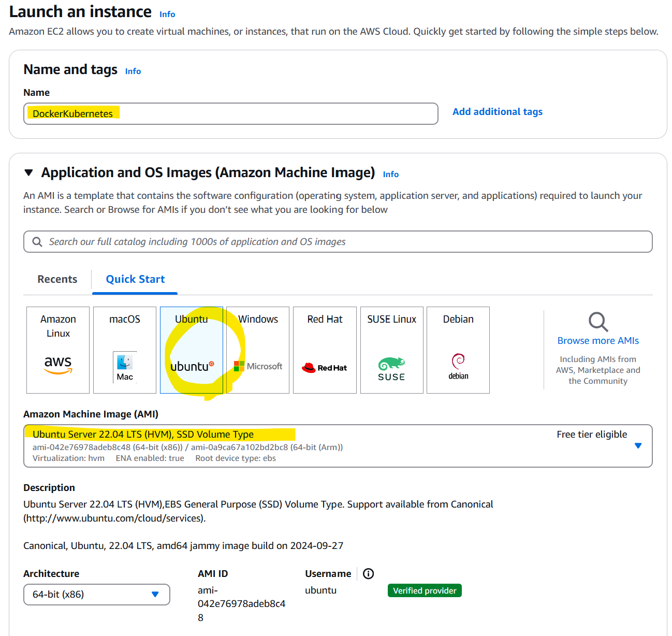Choose the Ubuntu AMI tile

[x=192, y=350]
